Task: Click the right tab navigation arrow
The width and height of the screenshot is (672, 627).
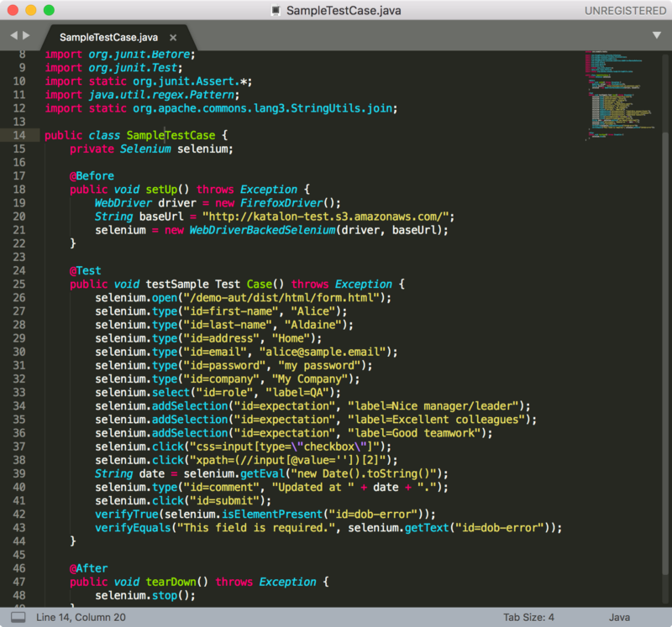Action: click(26, 36)
